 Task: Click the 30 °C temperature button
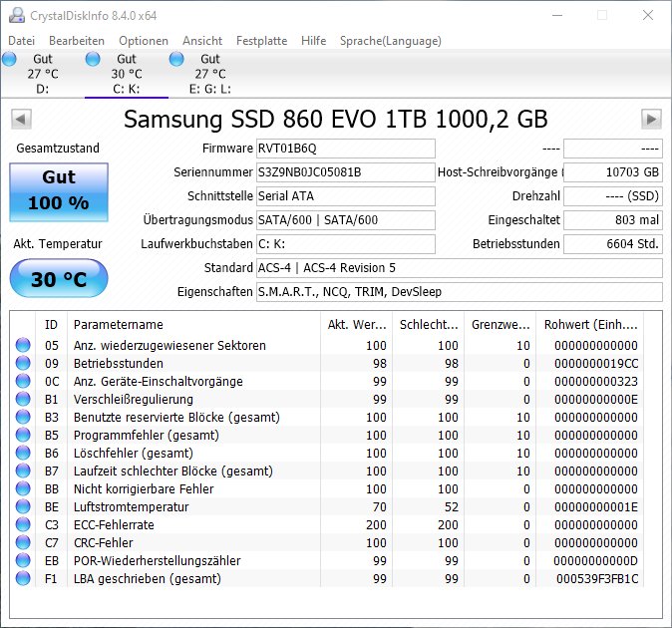59,278
